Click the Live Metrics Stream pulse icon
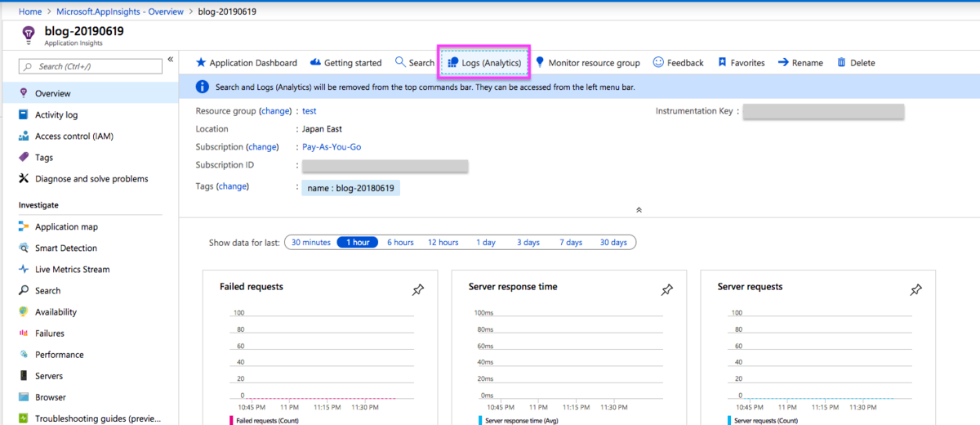 click(24, 269)
